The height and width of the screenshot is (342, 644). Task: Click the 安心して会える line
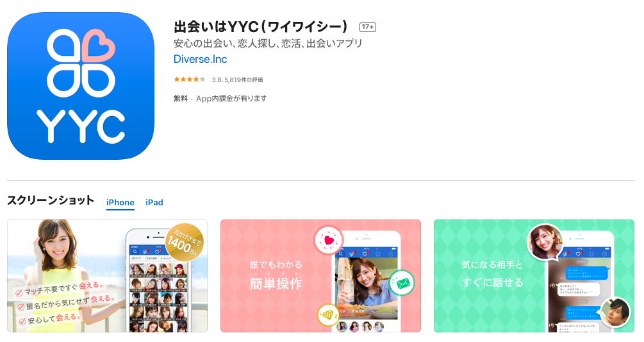[49, 318]
